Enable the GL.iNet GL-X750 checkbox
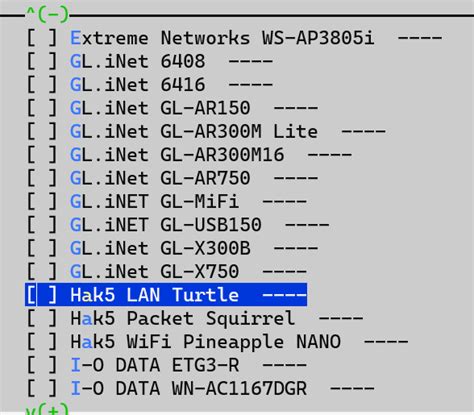The image size is (474, 415). tap(42, 271)
